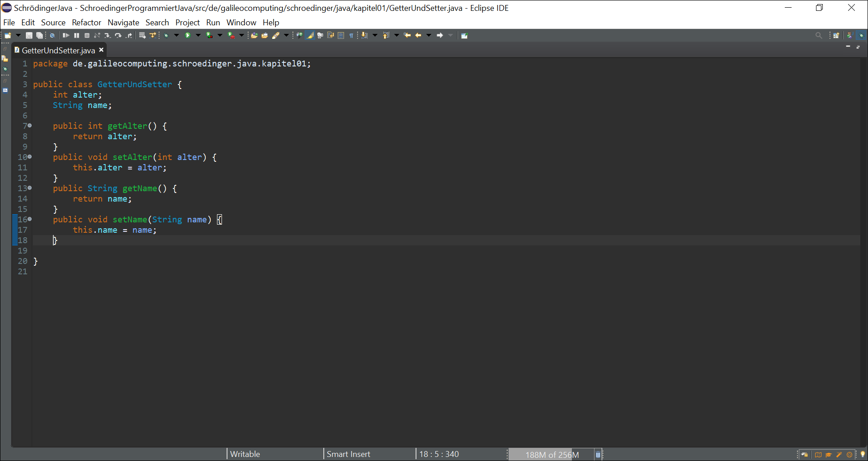This screenshot has height=461, width=868.
Task: Open the Source menu
Action: coord(53,23)
